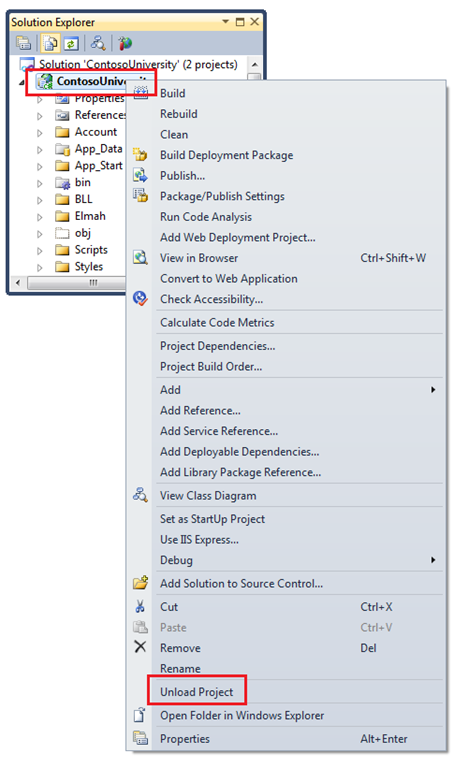Choose Build from the context menu
Viewport: 469px width, 768px height.
pos(172,93)
